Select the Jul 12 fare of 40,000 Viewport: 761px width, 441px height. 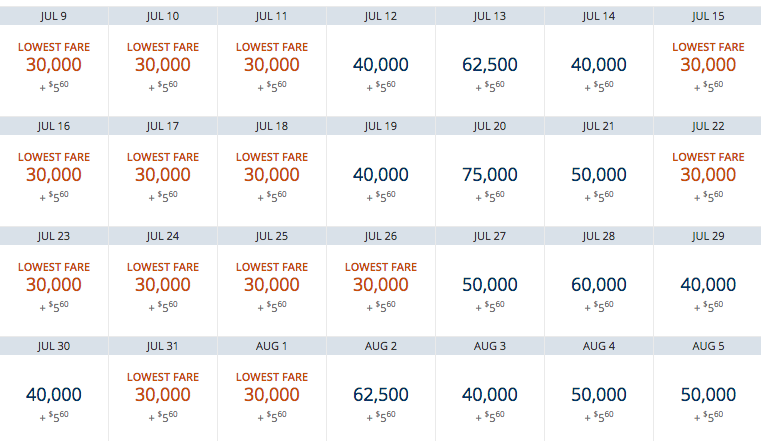click(x=381, y=65)
